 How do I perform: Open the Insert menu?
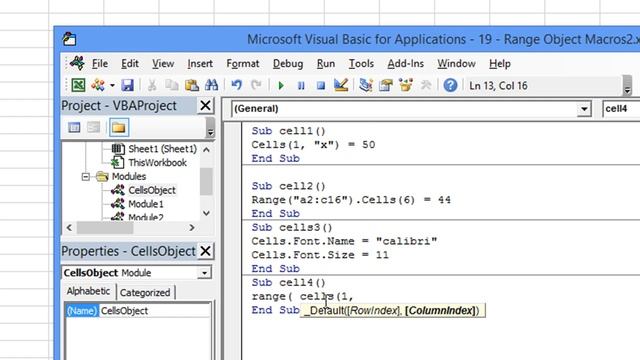click(x=200, y=64)
